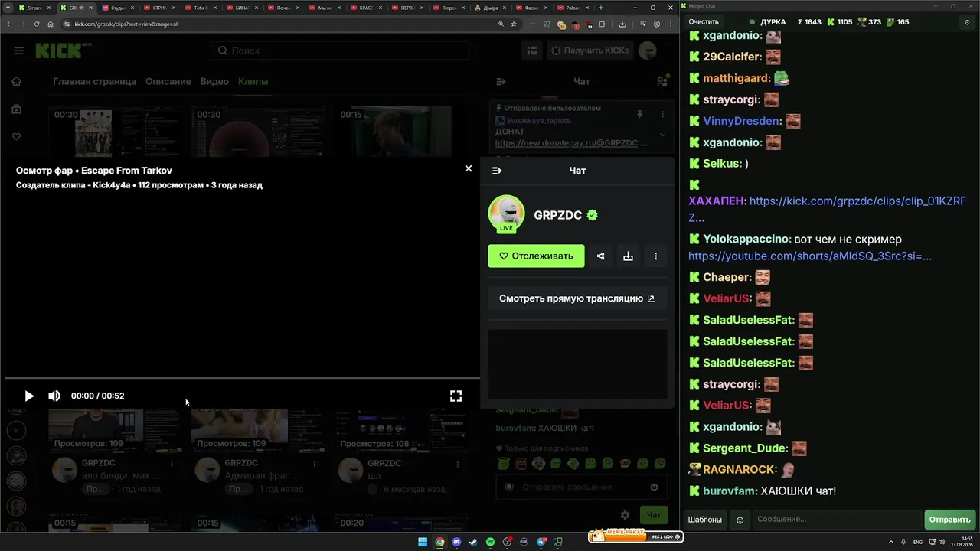Open three-dot menu on the шл clip card

point(458,464)
